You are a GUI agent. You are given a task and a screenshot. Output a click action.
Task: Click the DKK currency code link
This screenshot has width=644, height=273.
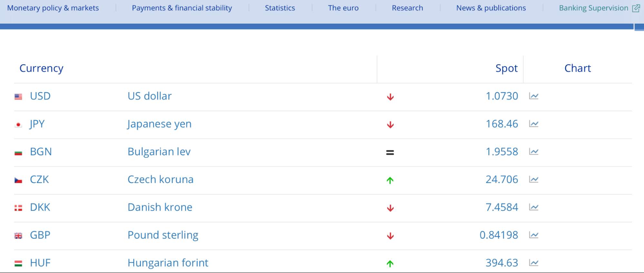point(40,207)
